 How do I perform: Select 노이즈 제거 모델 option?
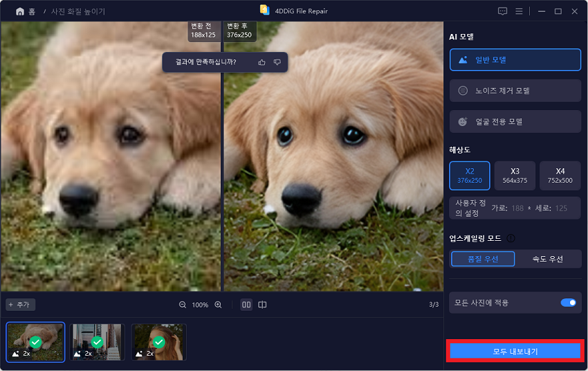515,91
